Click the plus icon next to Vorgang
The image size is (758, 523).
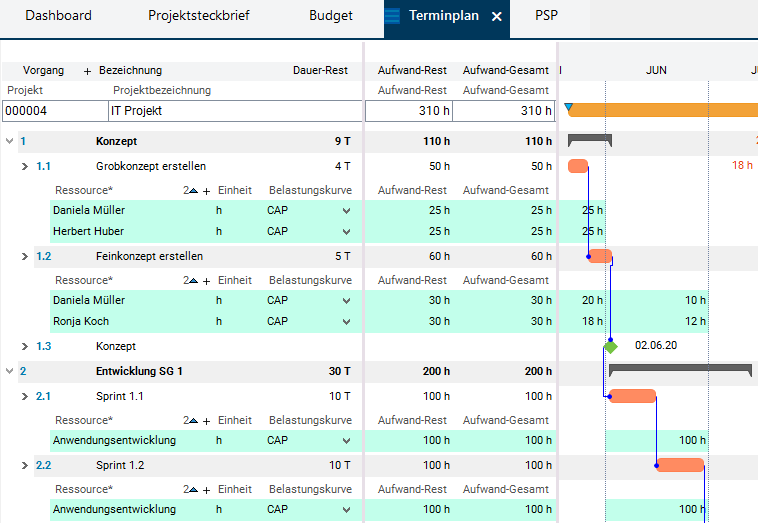coord(87,71)
